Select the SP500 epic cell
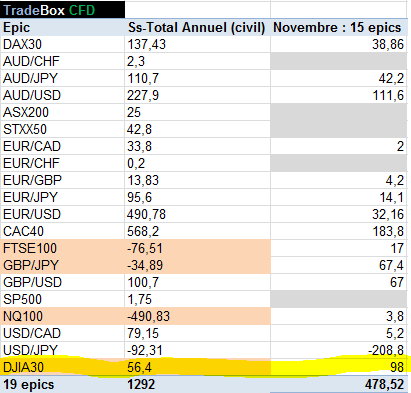The width and height of the screenshot is (411, 393). 62,299
